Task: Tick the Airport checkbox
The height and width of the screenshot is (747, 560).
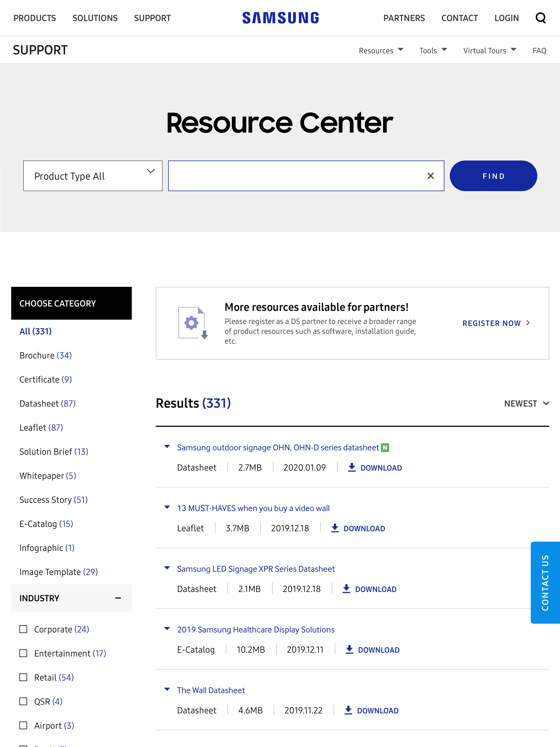Action: click(23, 725)
